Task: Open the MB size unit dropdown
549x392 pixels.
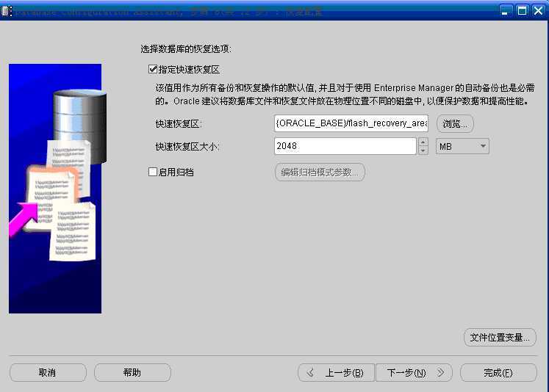Action: pos(462,146)
